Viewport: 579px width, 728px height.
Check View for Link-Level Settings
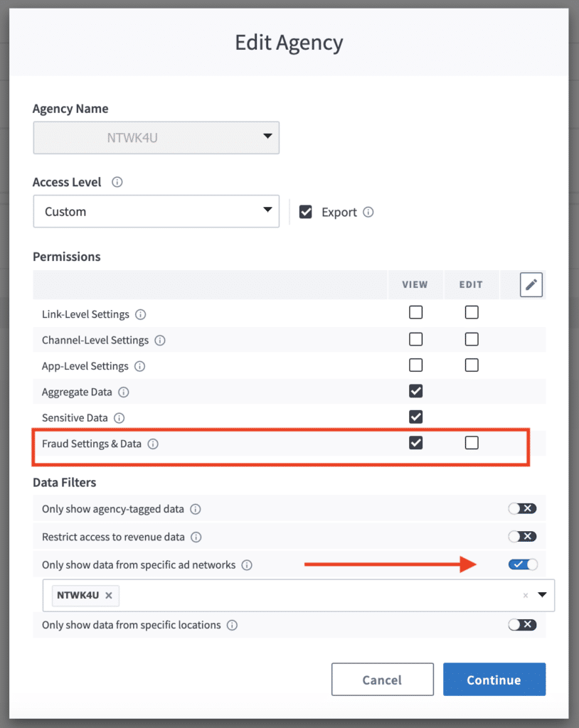click(416, 312)
